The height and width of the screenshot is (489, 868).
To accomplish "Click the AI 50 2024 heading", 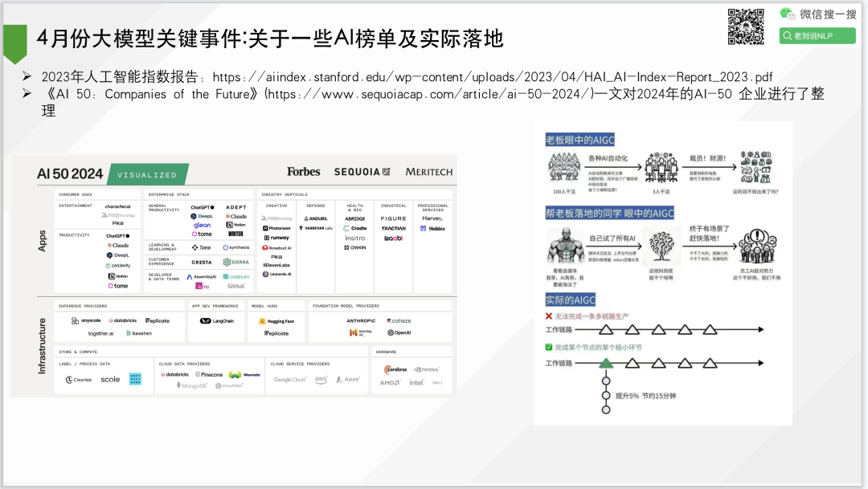I will pos(70,174).
